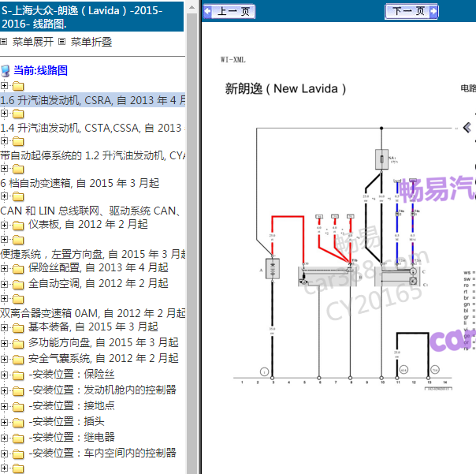
Task: Click folder icon next to 保险丝配置
Action: click(x=18, y=269)
